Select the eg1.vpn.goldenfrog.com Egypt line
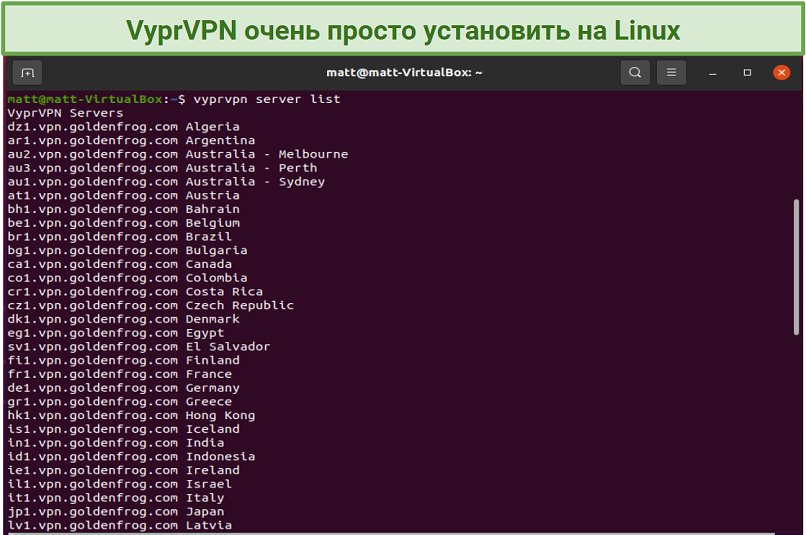 116,333
